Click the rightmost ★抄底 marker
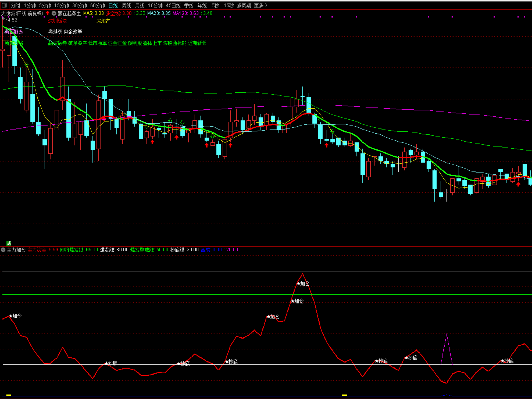Image resolution: width=532 pixels, height=399 pixels. [507, 361]
